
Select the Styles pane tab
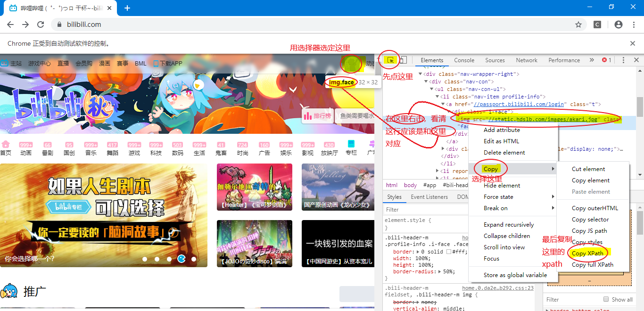[395, 197]
